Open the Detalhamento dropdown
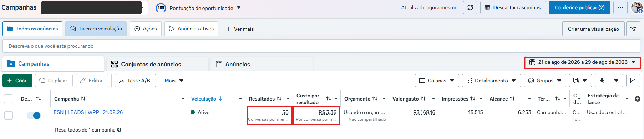Image resolution: width=644 pixels, height=139 pixels. click(x=491, y=81)
